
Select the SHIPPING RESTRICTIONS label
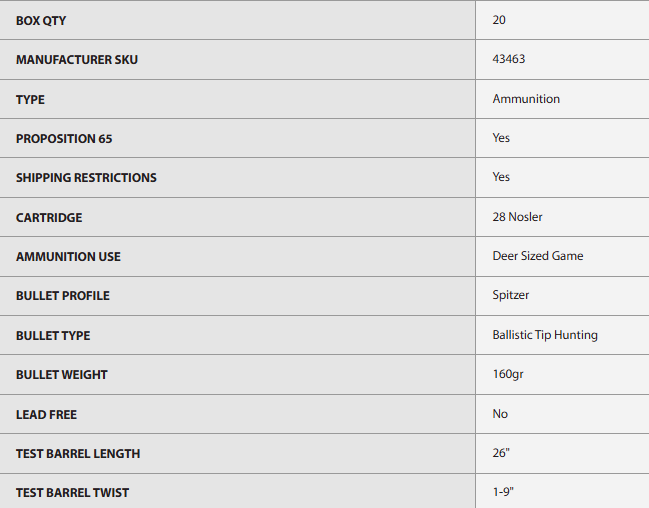(86, 177)
